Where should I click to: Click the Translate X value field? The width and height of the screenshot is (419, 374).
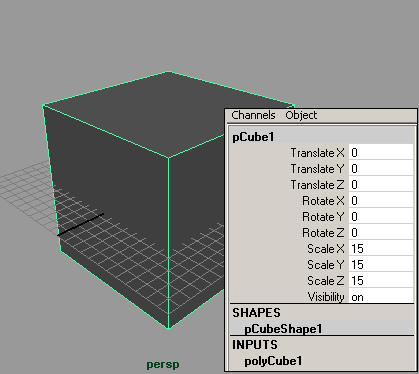(x=381, y=153)
